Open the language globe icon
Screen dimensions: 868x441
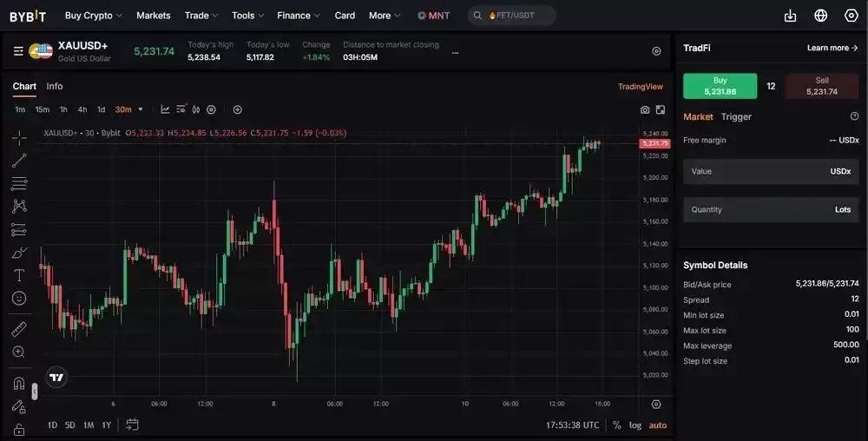[821, 16]
